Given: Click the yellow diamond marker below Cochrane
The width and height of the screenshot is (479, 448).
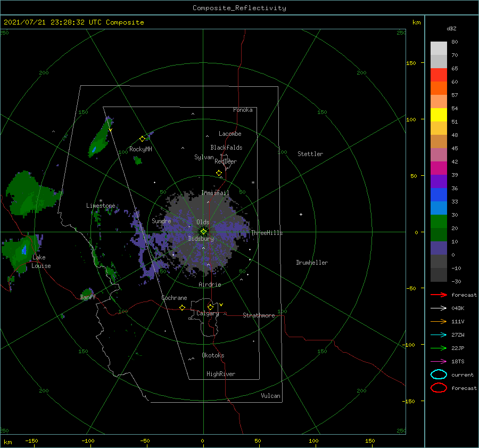Looking at the screenshot, I should [182, 307].
